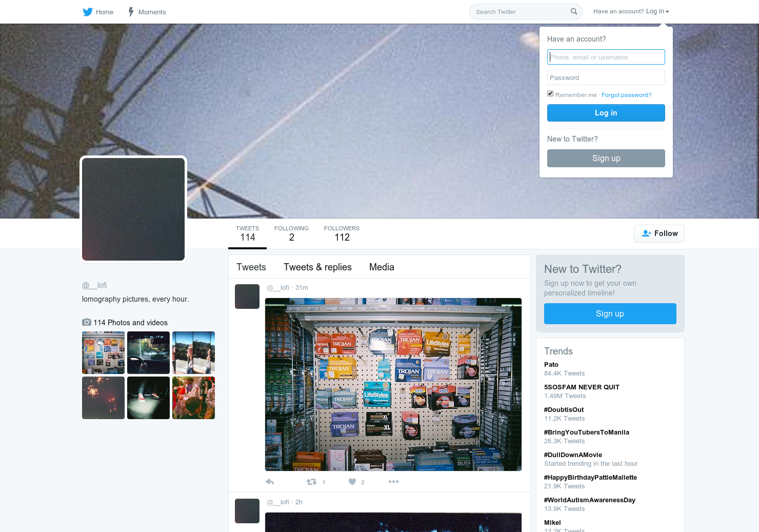Click Follow on @__lofi's profile

tap(659, 233)
